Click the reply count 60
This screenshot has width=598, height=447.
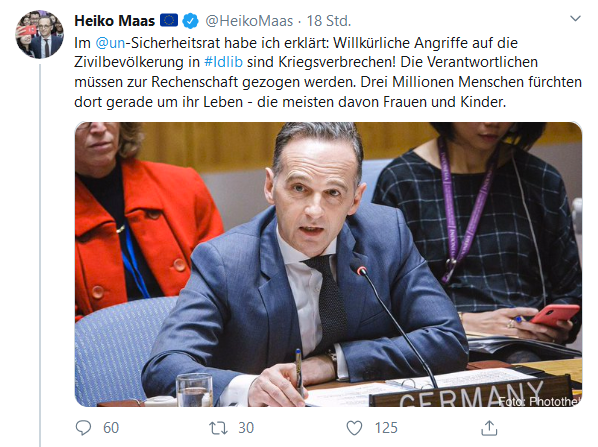(111, 428)
